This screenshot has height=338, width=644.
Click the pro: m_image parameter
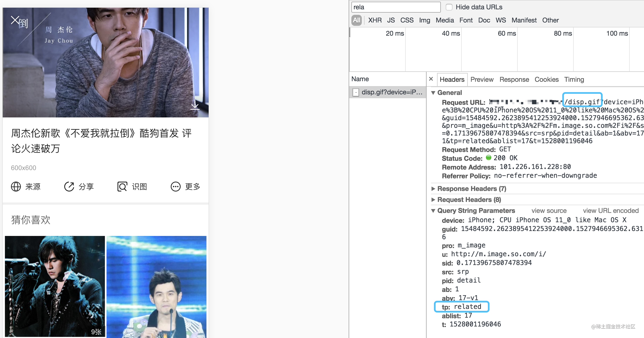coord(464,245)
